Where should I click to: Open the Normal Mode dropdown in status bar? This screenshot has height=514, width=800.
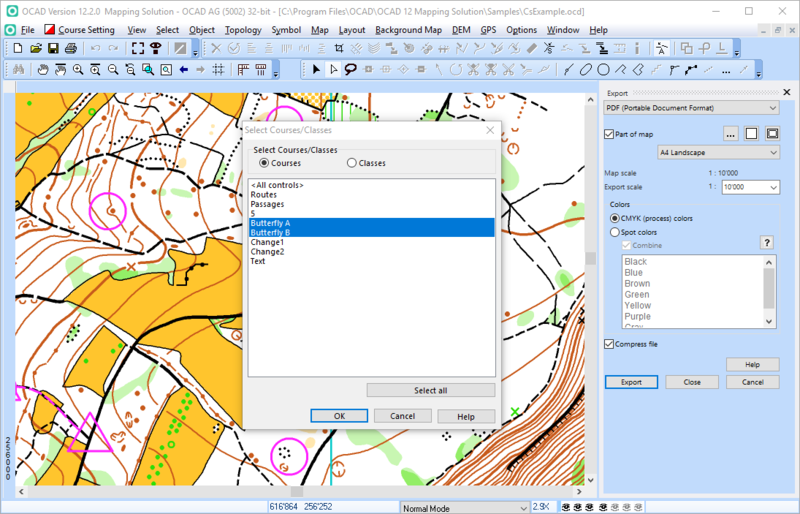click(464, 508)
